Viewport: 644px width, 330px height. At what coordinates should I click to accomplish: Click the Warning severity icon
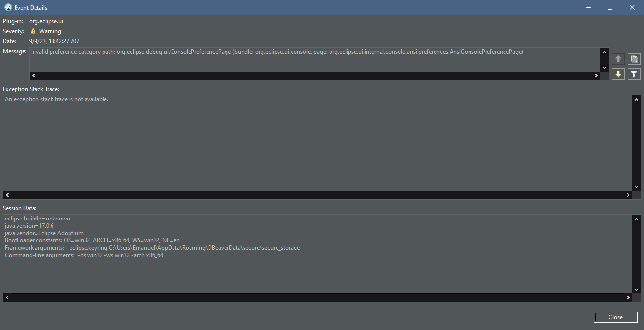tap(32, 31)
